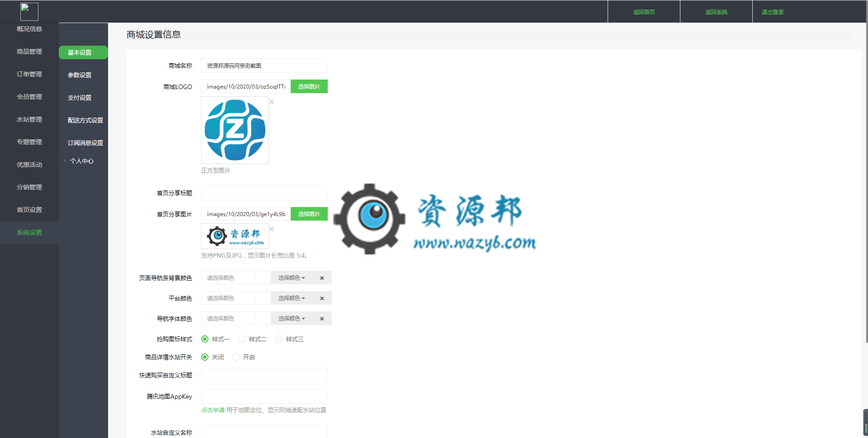
Task: Select the 配送方式设置 submenu item
Action: [x=85, y=120]
